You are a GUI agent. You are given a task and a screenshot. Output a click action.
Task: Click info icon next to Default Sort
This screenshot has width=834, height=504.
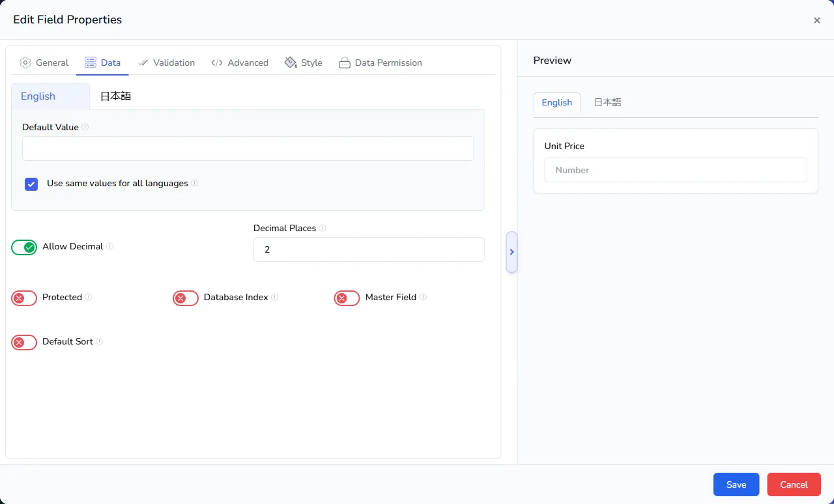pos(100,341)
